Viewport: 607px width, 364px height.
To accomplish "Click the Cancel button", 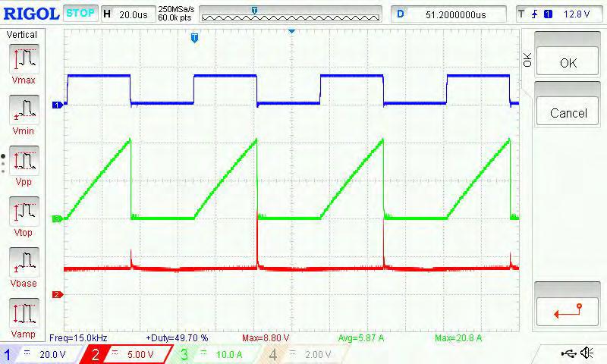I will point(568,112).
